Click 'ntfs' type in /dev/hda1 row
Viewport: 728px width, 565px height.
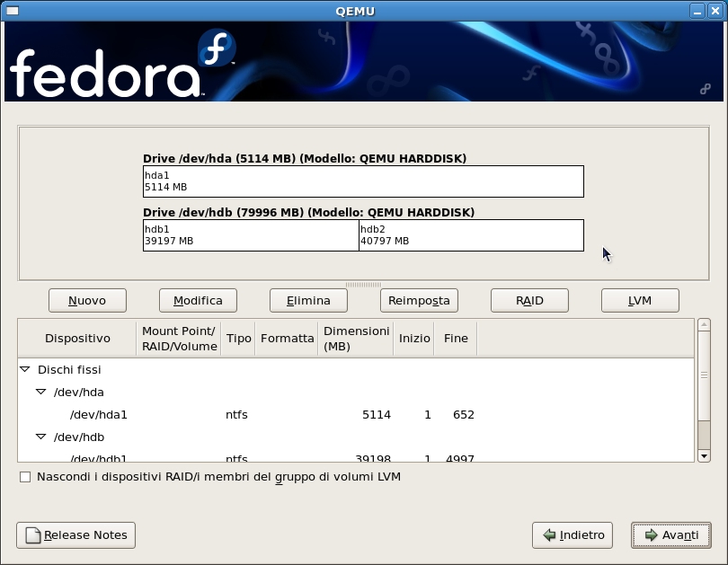point(236,415)
